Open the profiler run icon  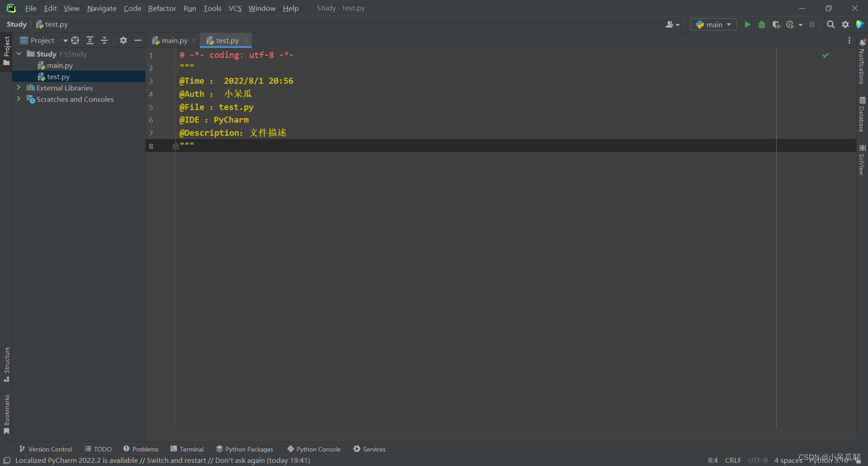(791, 24)
